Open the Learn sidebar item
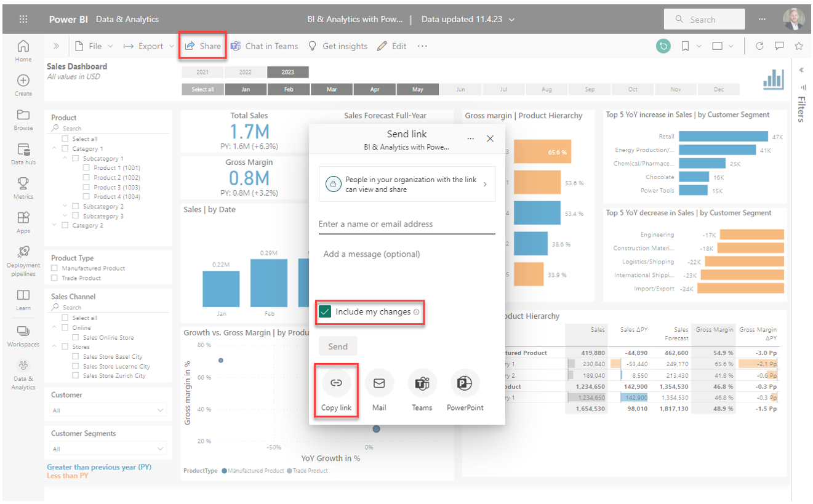 [23, 300]
